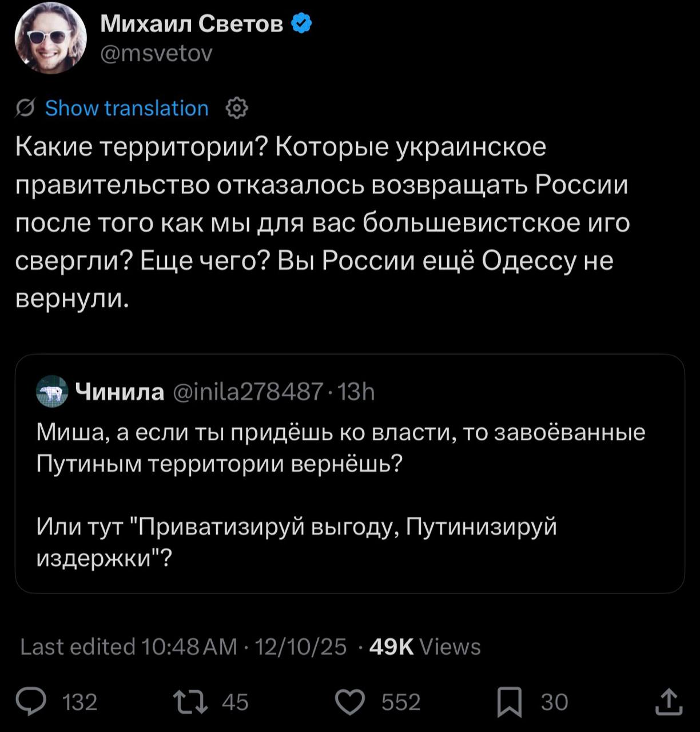The height and width of the screenshot is (732, 700).
Task: Click the 132 replies count
Action: tap(79, 702)
